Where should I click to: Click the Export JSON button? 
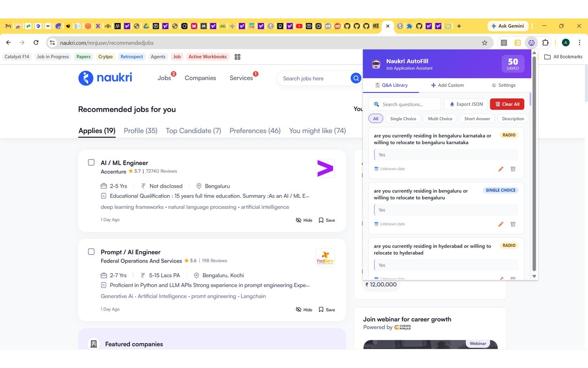[x=466, y=104]
